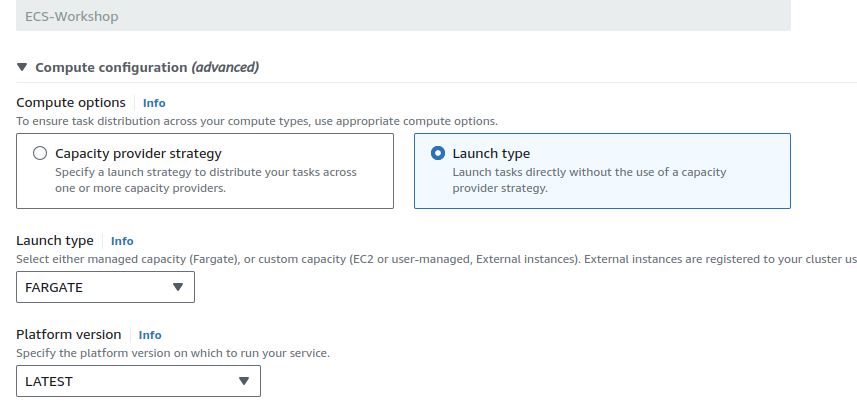The width and height of the screenshot is (857, 416).
Task: Click the Platform version field label
Action: 69,335
